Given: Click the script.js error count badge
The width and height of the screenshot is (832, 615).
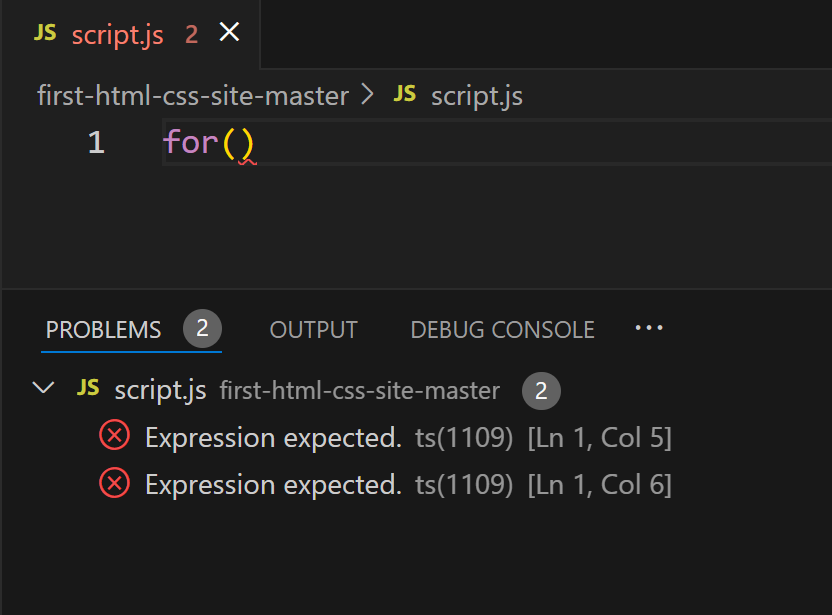Looking at the screenshot, I should click(541, 391).
